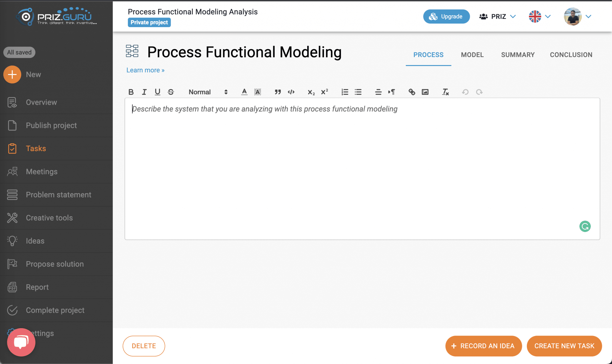Click into the system description text area

click(362, 169)
